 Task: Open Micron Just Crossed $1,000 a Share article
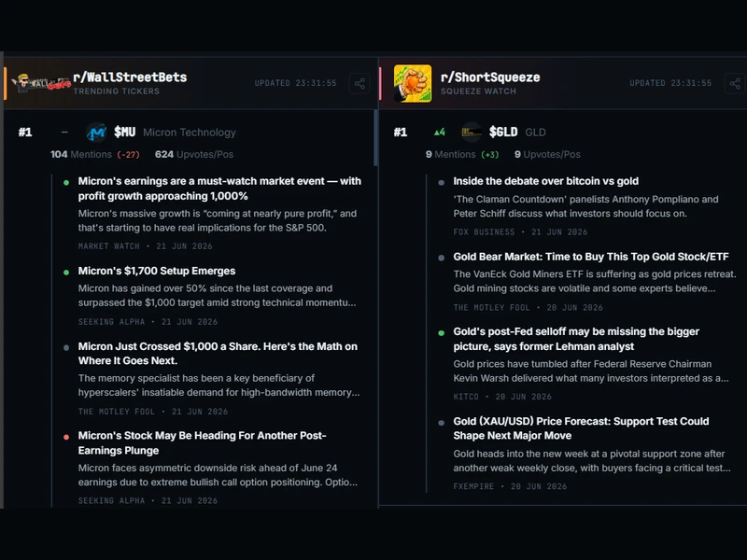pyautogui.click(x=218, y=354)
